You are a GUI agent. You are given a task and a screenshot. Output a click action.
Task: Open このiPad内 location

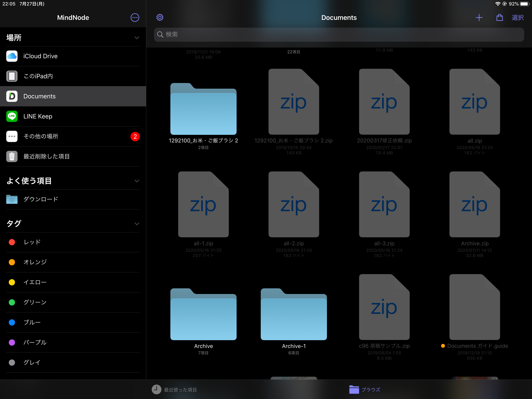pos(73,76)
